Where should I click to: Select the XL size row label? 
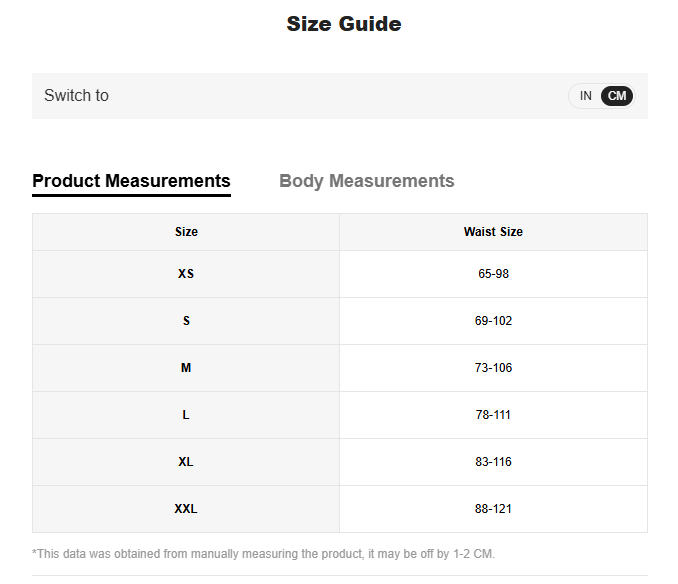(x=186, y=462)
